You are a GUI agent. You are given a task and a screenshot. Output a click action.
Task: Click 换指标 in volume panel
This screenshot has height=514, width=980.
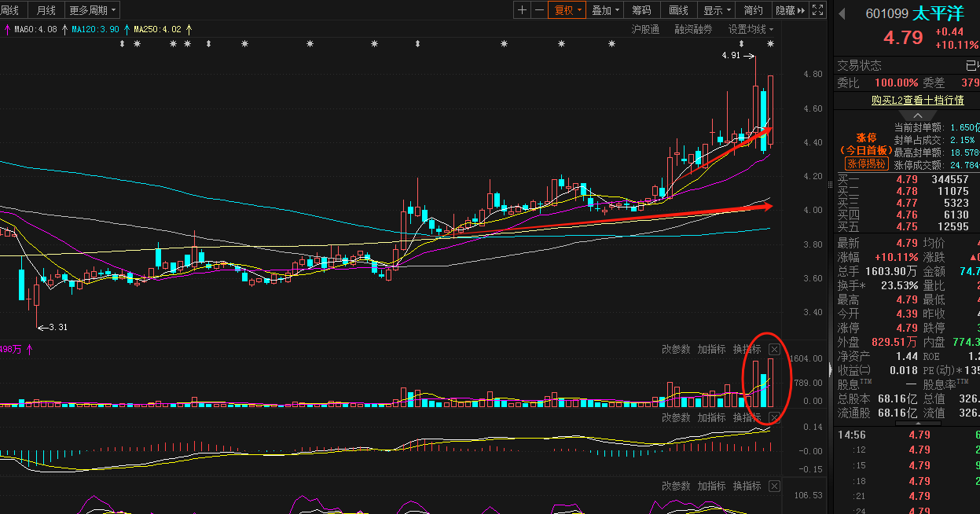click(x=747, y=349)
